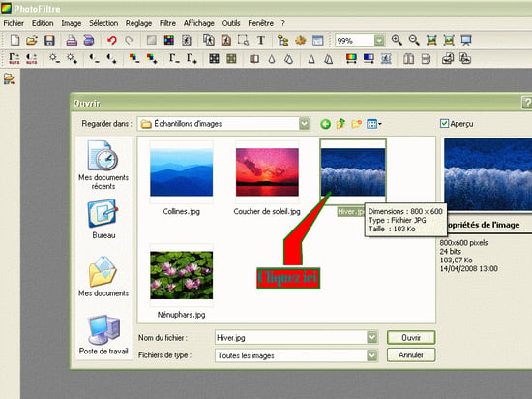Image resolution: width=532 pixels, height=399 pixels.
Task: Open the Réglage menu
Action: [x=138, y=23]
